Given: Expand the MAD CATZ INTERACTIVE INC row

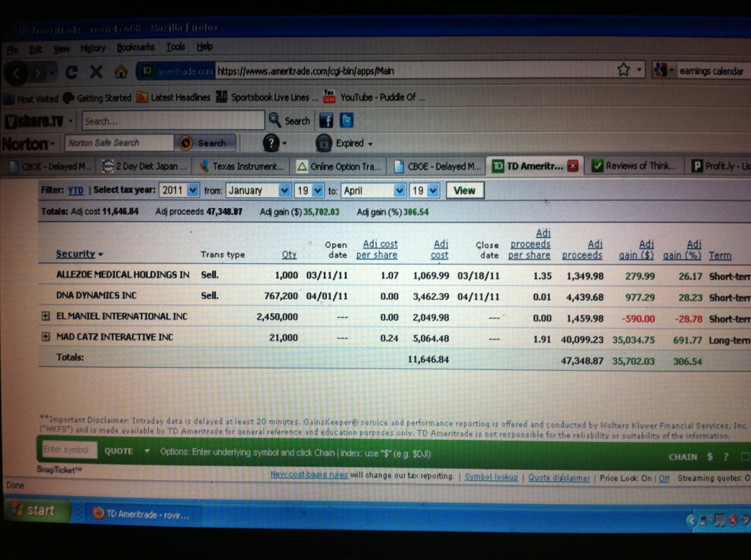Looking at the screenshot, I should coord(45,336).
